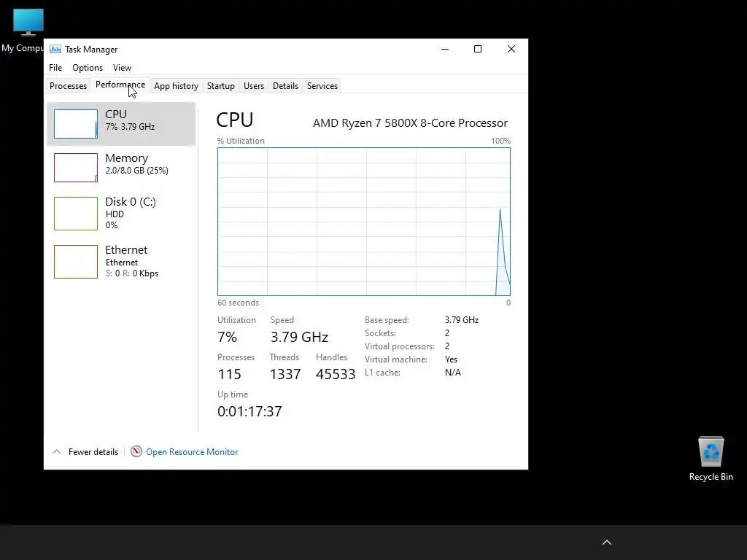Click the Resource Monitor gauge icon
This screenshot has width=747, height=560.
point(136,451)
